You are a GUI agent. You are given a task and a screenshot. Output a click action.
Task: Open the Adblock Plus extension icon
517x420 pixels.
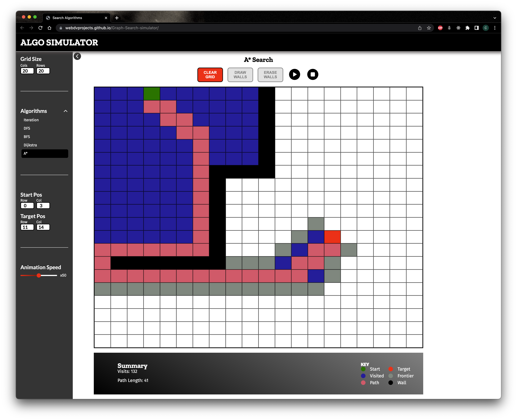(x=440, y=28)
